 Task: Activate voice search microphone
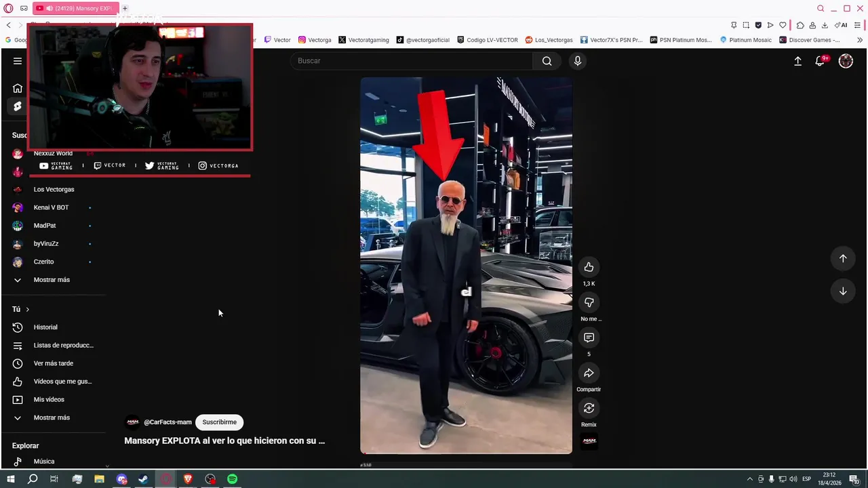(x=578, y=61)
